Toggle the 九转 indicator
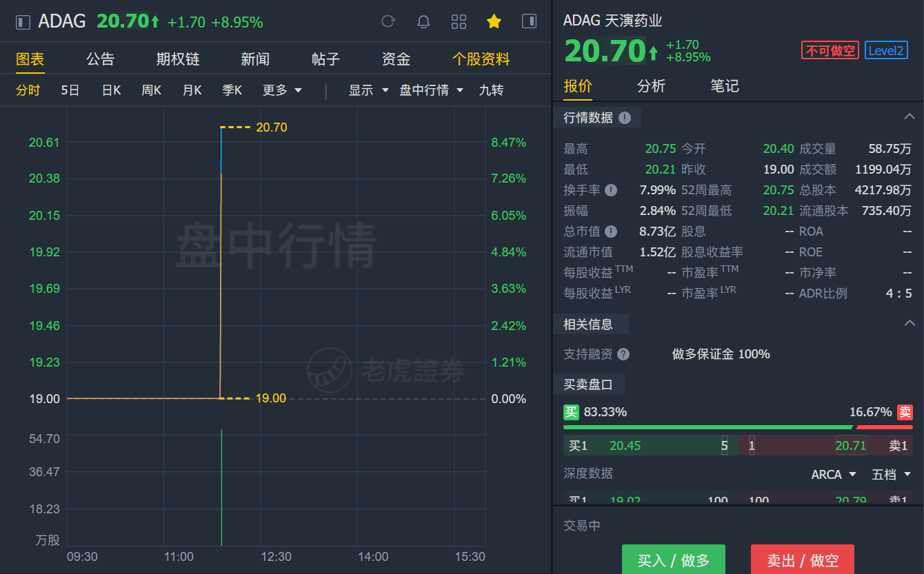The height and width of the screenshot is (574, 924). 491,90
